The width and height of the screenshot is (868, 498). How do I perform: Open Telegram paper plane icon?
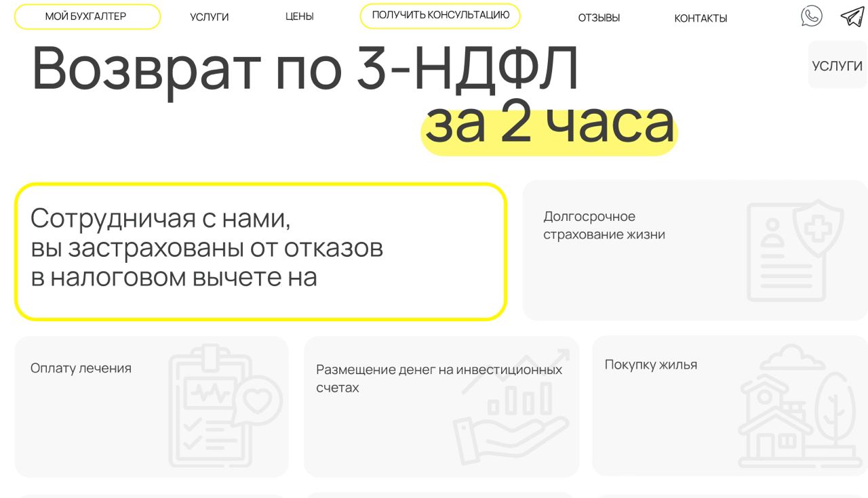pyautogui.click(x=852, y=16)
